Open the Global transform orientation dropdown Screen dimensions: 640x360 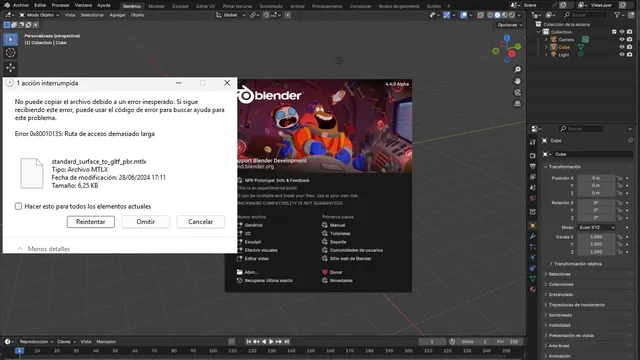(x=231, y=15)
